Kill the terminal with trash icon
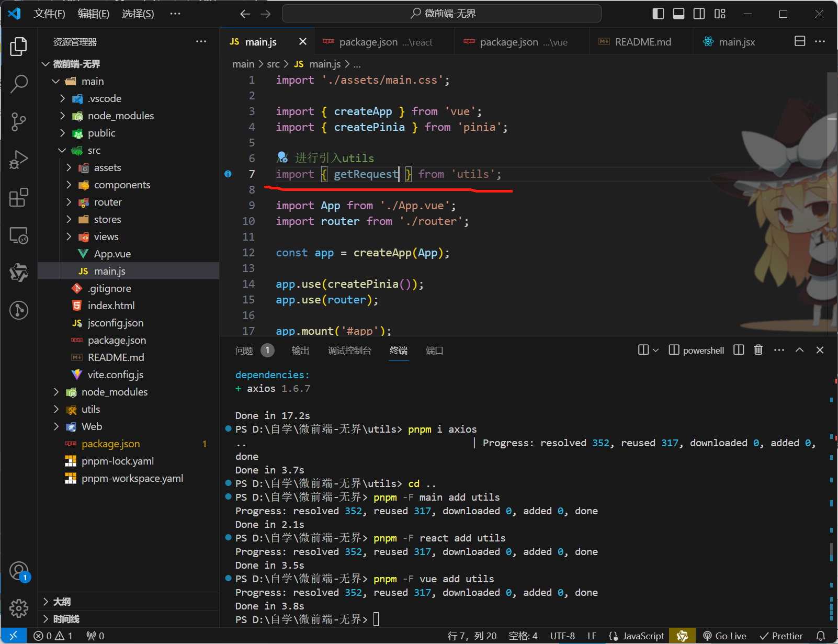The height and width of the screenshot is (644, 838). point(758,350)
